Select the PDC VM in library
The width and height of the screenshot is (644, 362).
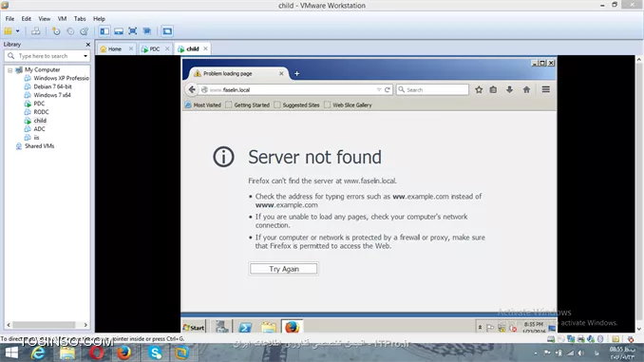pos(34,104)
